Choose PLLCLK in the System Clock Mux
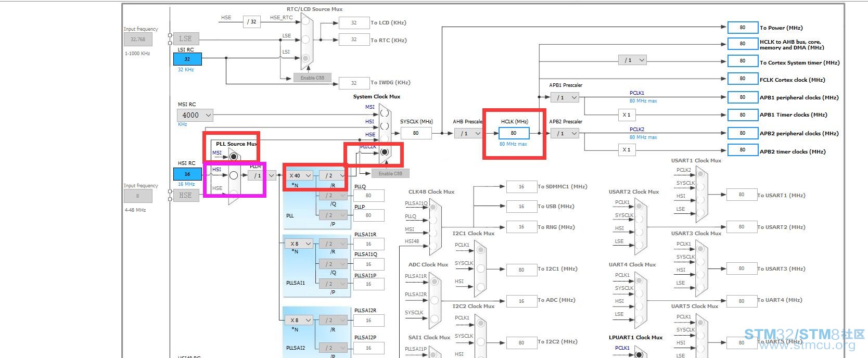868x358 pixels. (384, 152)
